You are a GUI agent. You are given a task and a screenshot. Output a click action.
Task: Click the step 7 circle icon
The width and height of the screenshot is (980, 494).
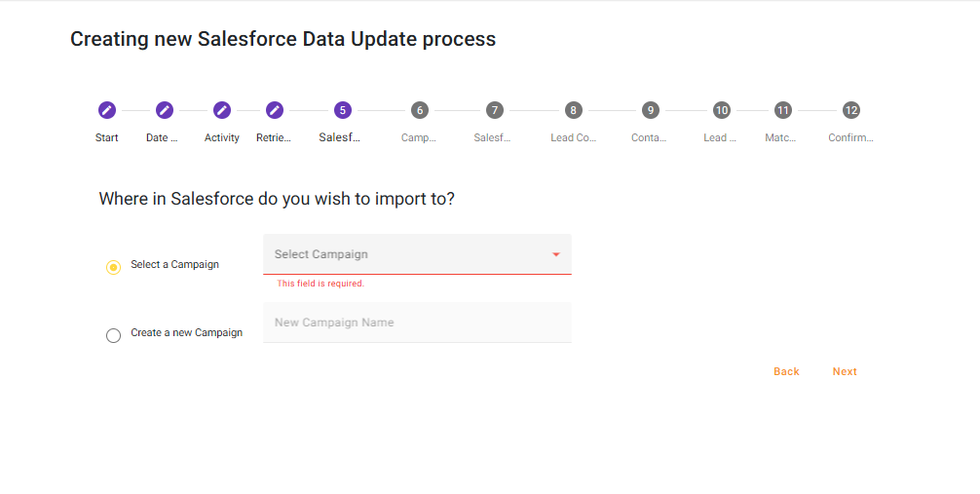point(495,110)
